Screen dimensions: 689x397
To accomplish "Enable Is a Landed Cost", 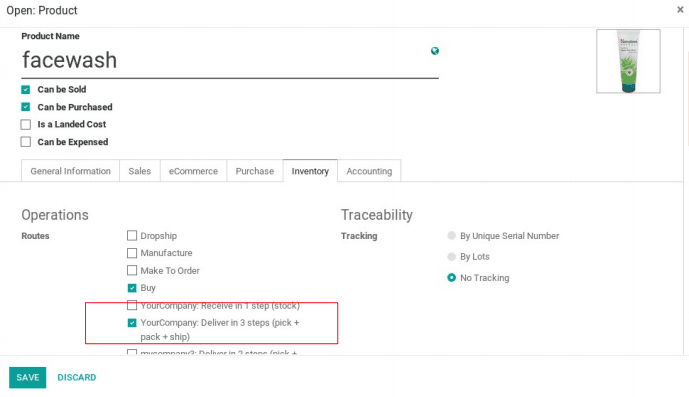I will (x=25, y=124).
